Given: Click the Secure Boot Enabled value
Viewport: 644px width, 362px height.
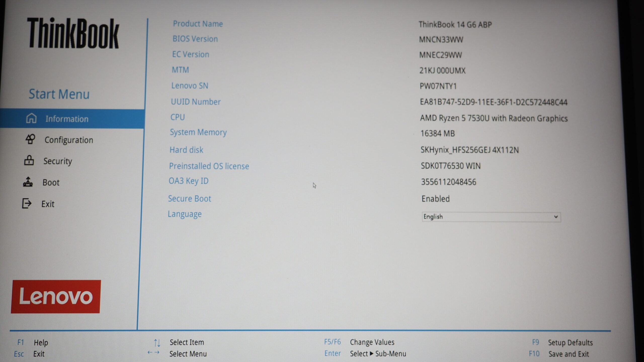Looking at the screenshot, I should click(x=435, y=199).
